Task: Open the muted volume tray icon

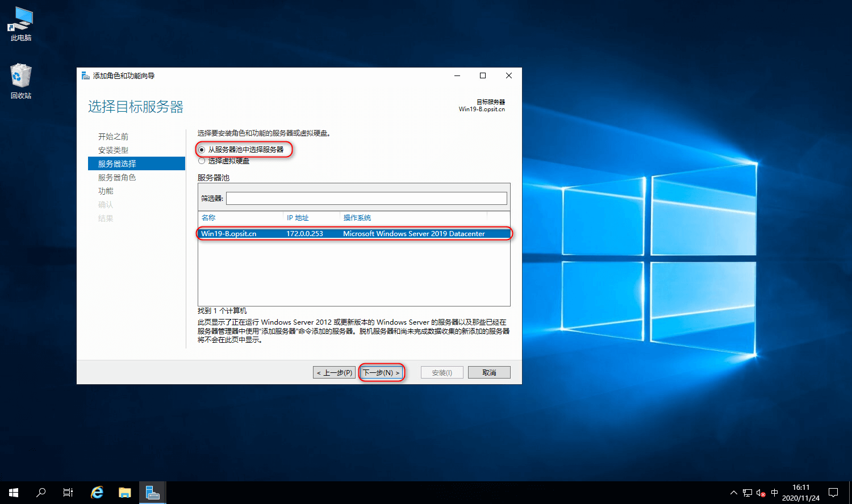Action: click(x=761, y=493)
